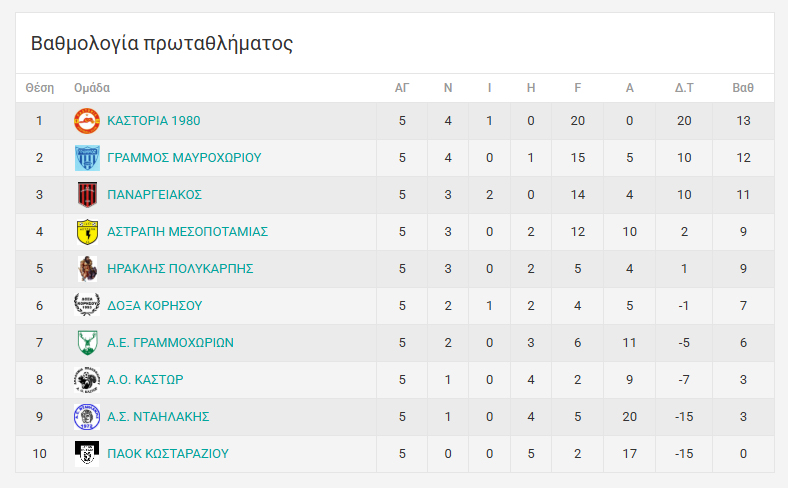Visit the Α.Ε. ΓΡΑΜΜΟΧΩΡΙΩΝ team link

[x=170, y=343]
